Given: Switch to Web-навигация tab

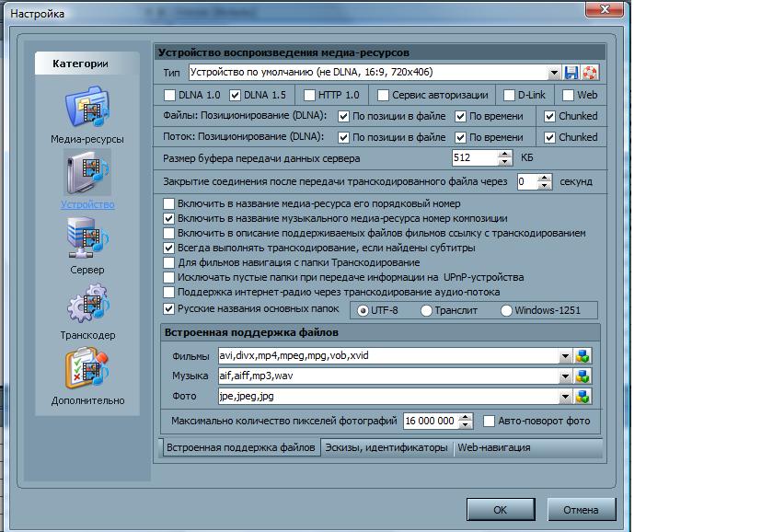Looking at the screenshot, I should click(x=494, y=447).
